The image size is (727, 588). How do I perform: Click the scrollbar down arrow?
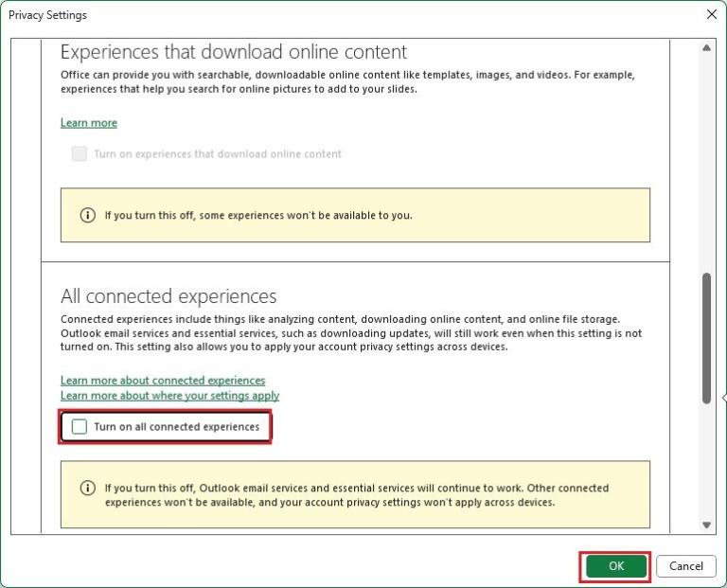click(706, 525)
